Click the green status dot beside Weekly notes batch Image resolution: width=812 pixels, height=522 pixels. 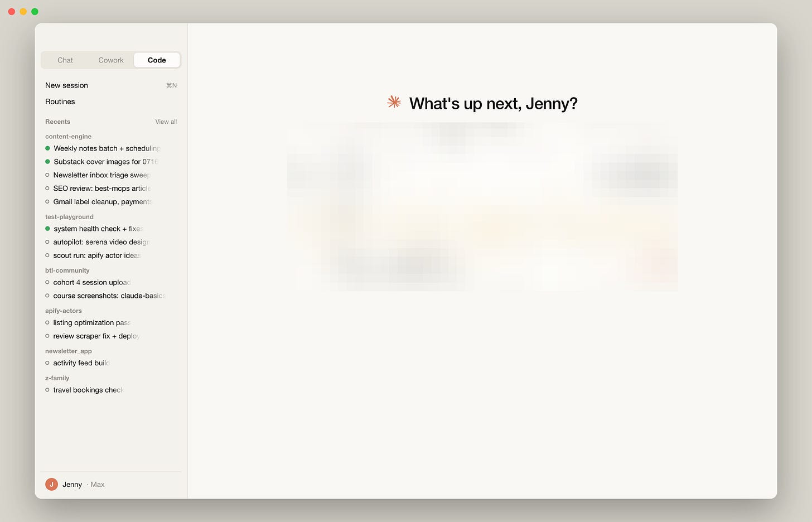pyautogui.click(x=47, y=148)
